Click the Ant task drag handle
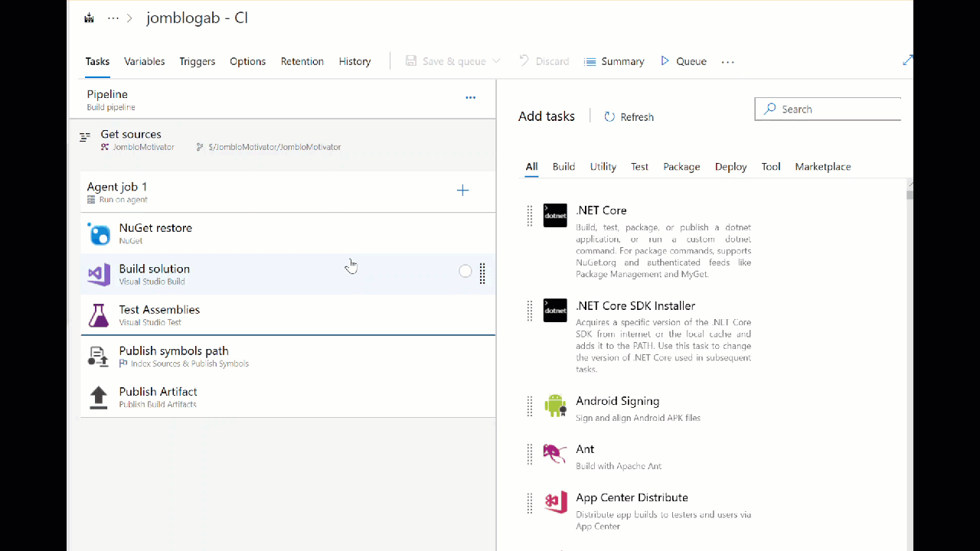The width and height of the screenshot is (980, 551). coord(530,455)
